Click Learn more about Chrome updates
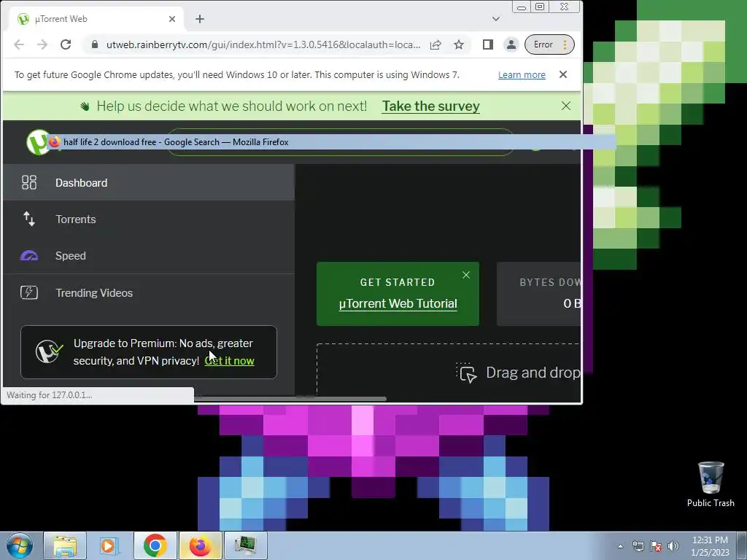This screenshot has height=560, width=747. click(x=522, y=75)
